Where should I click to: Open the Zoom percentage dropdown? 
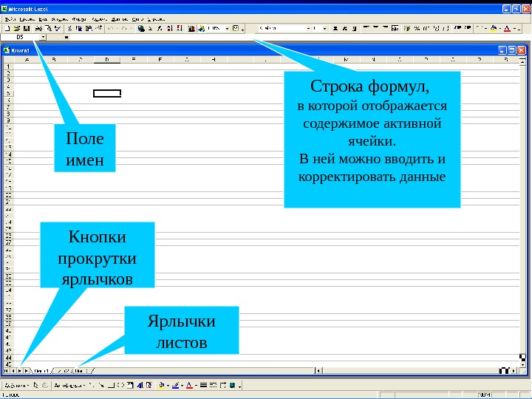point(227,29)
